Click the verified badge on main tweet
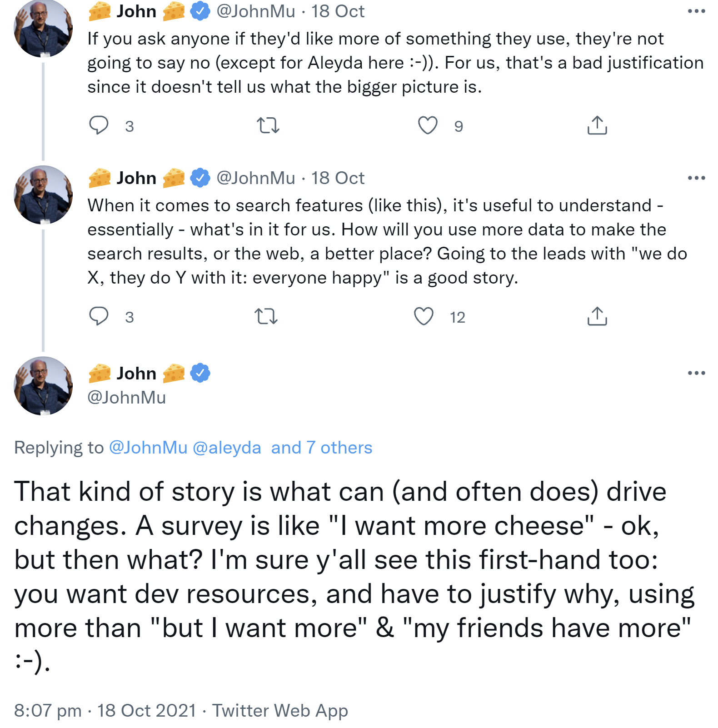 tap(200, 373)
